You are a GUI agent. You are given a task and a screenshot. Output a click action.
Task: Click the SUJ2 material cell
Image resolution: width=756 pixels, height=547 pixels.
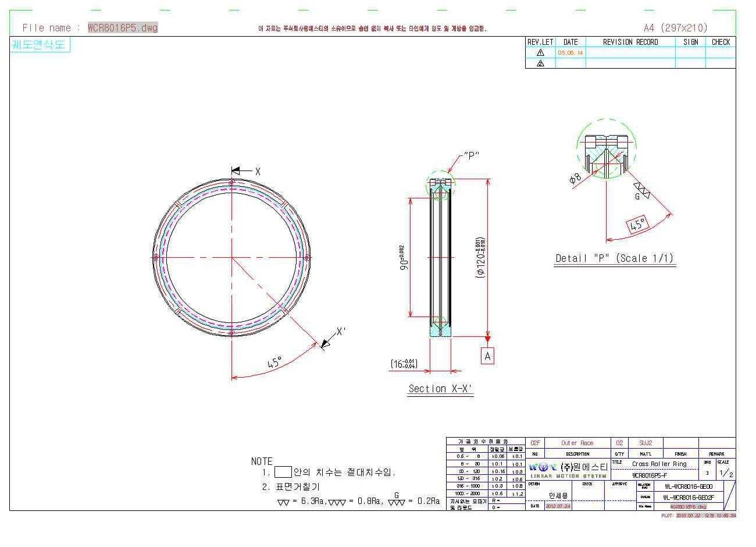click(x=646, y=443)
